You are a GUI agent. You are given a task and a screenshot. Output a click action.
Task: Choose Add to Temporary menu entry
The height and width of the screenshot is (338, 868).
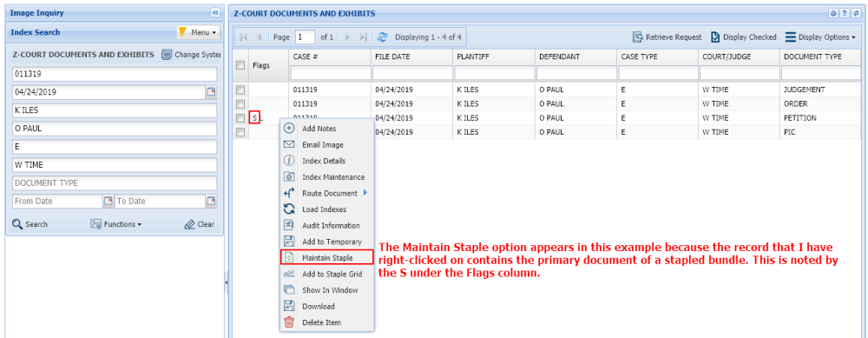[x=327, y=242]
